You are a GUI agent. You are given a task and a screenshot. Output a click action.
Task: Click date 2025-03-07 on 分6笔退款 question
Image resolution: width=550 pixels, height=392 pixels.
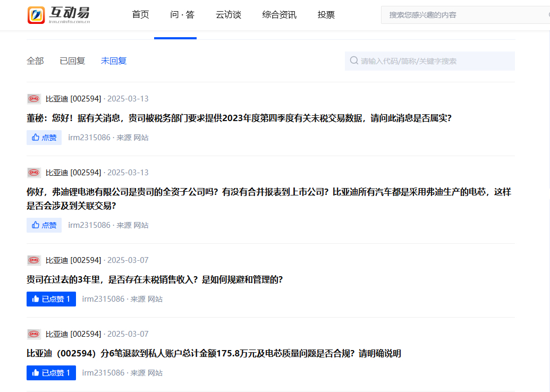[x=128, y=334]
